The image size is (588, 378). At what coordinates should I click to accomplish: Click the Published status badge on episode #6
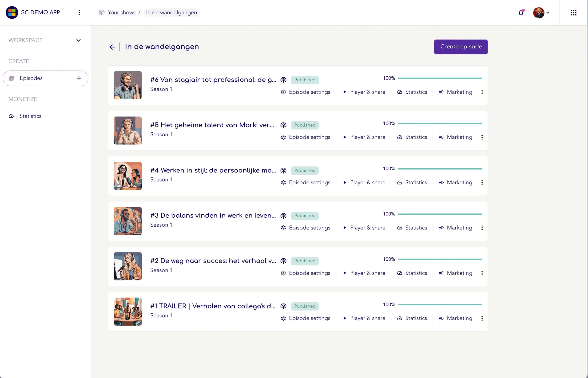point(305,80)
